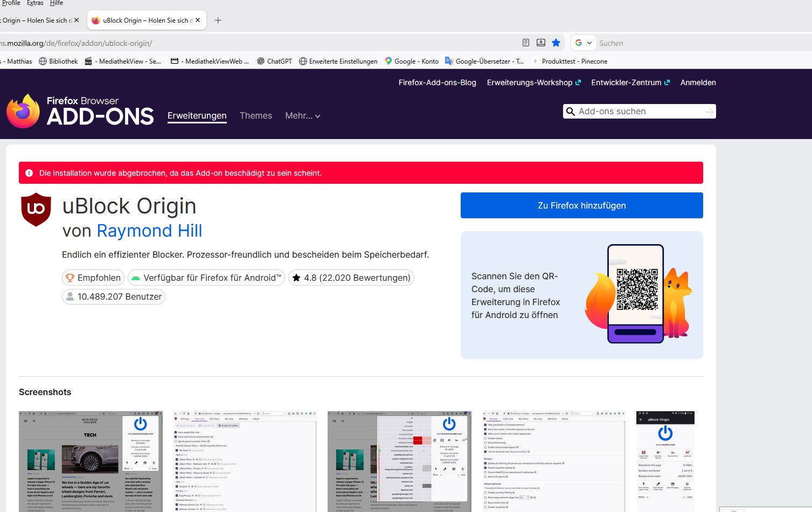
Task: Click the Screenshots section heading
Action: click(x=45, y=392)
